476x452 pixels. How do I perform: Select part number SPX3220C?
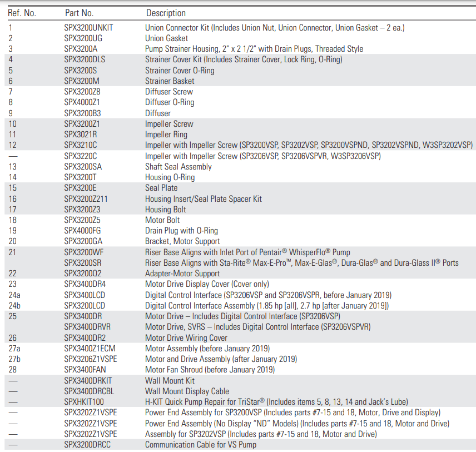(x=81, y=156)
